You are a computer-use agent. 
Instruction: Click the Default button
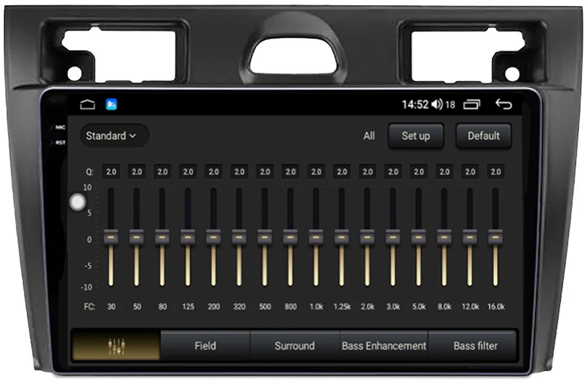(x=484, y=136)
